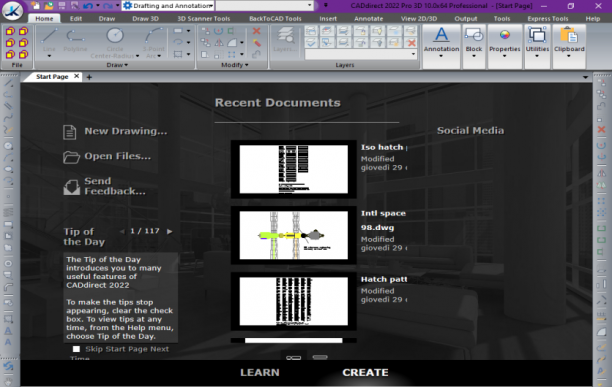This screenshot has width=612, height=387.
Task: Click the lightbulb layer on/off icon
Action: (378, 31)
